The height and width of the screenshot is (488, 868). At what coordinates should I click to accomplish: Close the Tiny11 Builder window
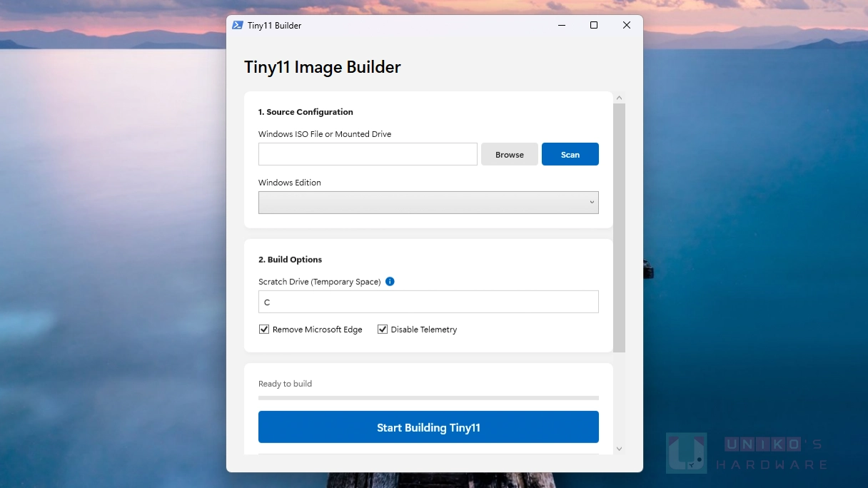pos(627,25)
